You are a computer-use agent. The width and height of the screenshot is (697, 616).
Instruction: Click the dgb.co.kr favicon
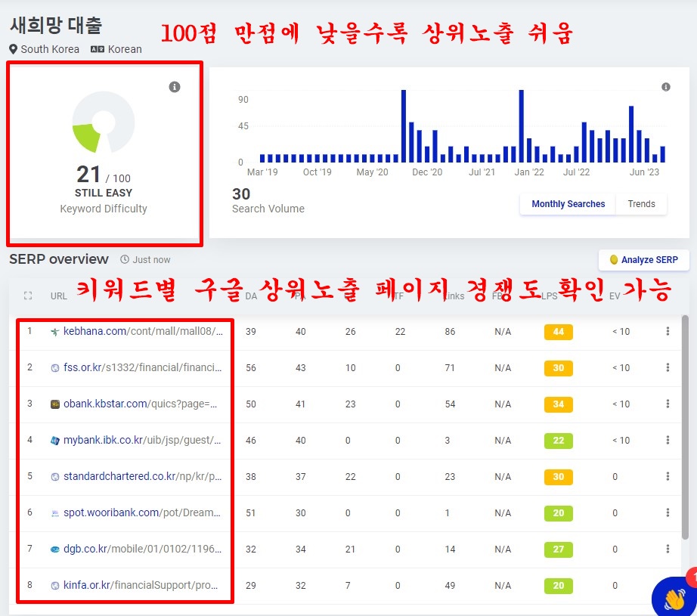55,549
